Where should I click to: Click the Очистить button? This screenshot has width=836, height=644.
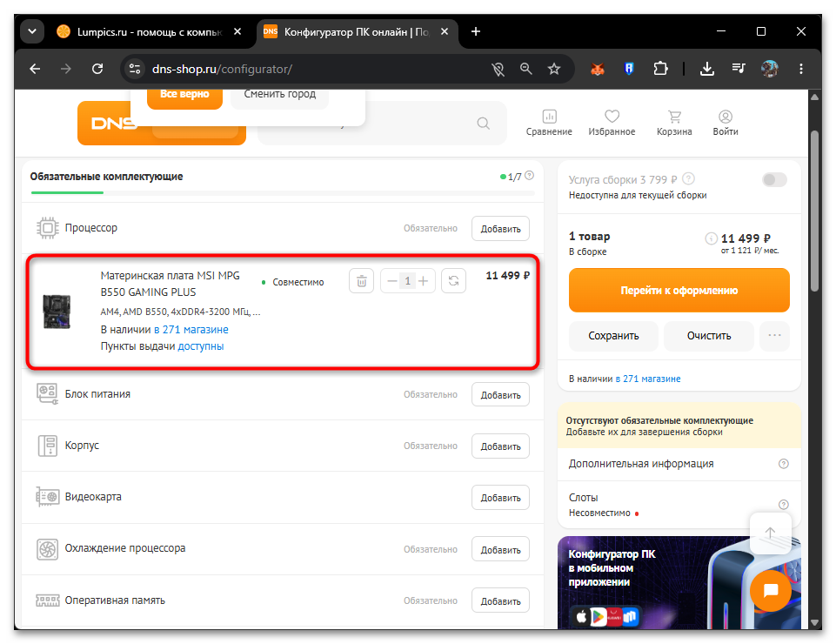pos(709,336)
